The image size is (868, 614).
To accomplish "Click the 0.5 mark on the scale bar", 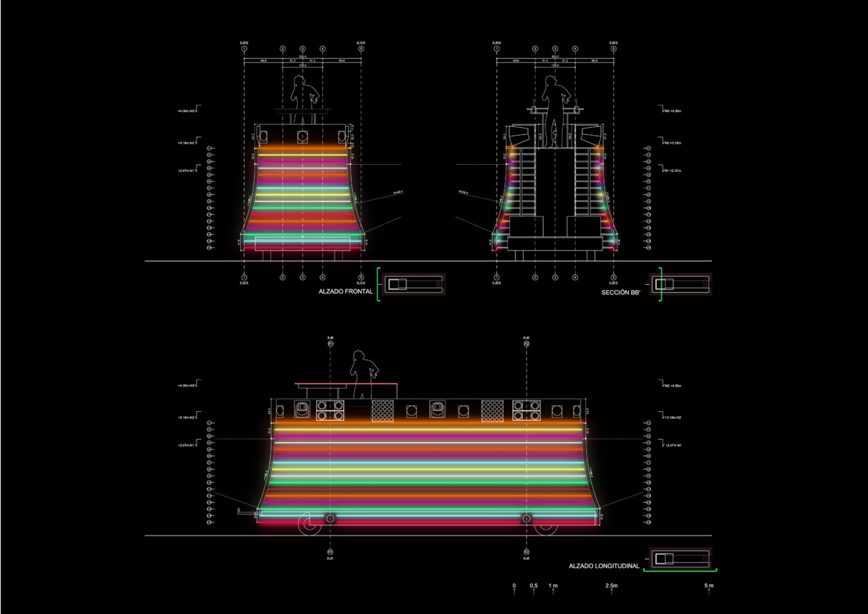I will (534, 586).
